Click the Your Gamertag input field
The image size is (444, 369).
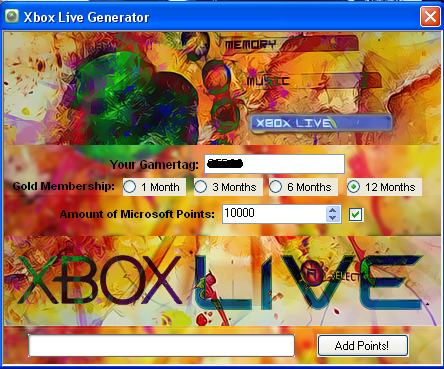click(274, 164)
